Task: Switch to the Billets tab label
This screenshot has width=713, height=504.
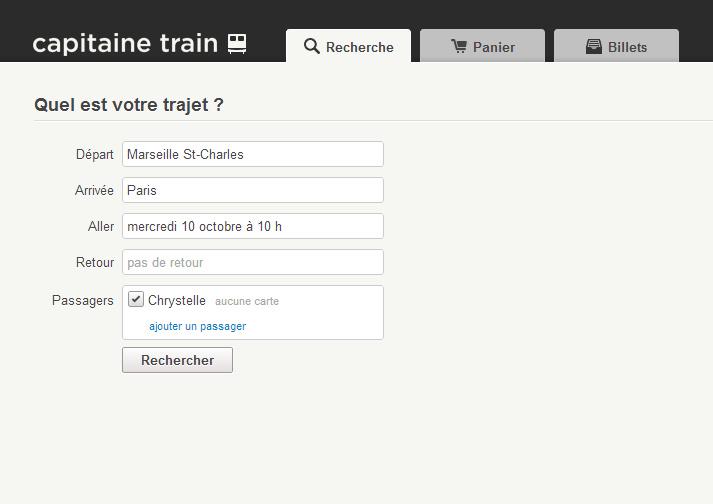Action: tap(627, 47)
